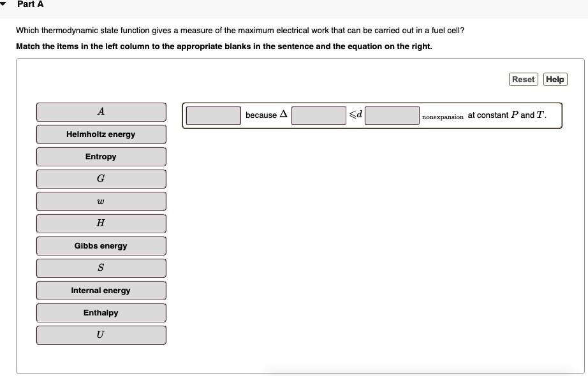
Task: Click inside the equation answer box
Action: tap(373, 115)
